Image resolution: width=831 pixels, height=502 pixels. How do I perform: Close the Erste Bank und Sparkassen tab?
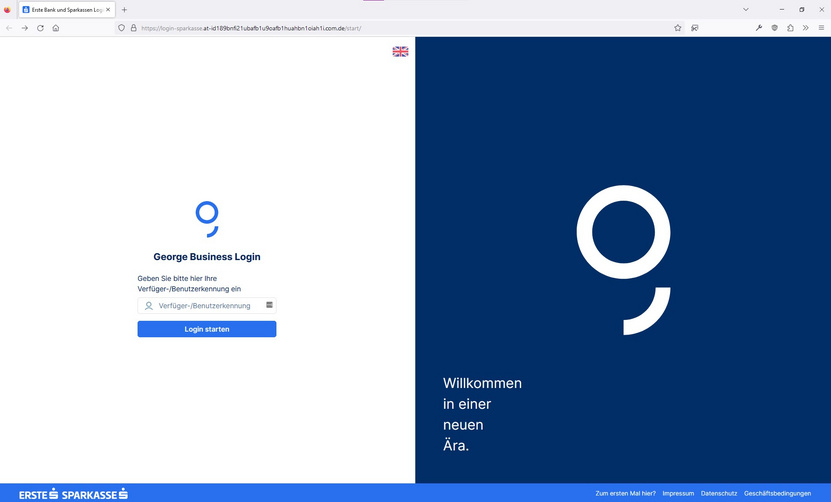[108, 10]
